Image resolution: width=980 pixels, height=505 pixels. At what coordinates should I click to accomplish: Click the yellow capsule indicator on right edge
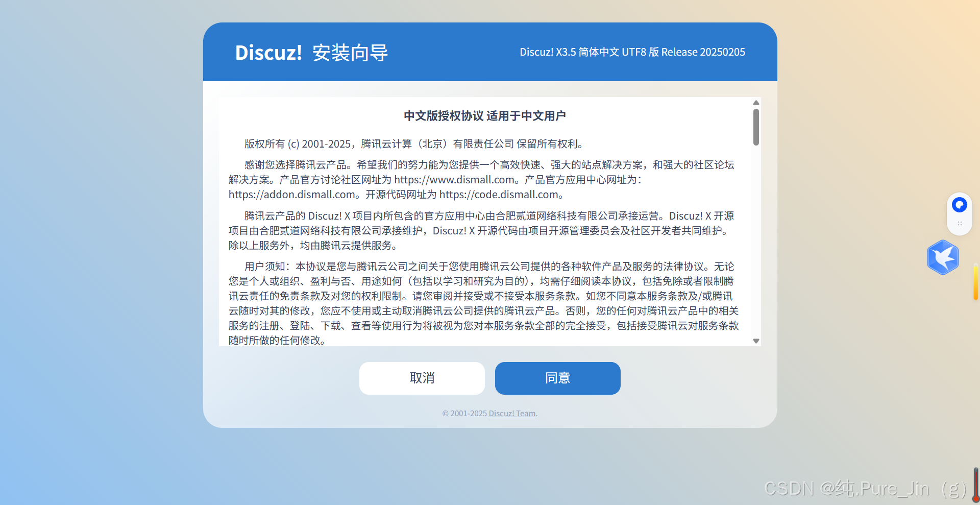975,282
